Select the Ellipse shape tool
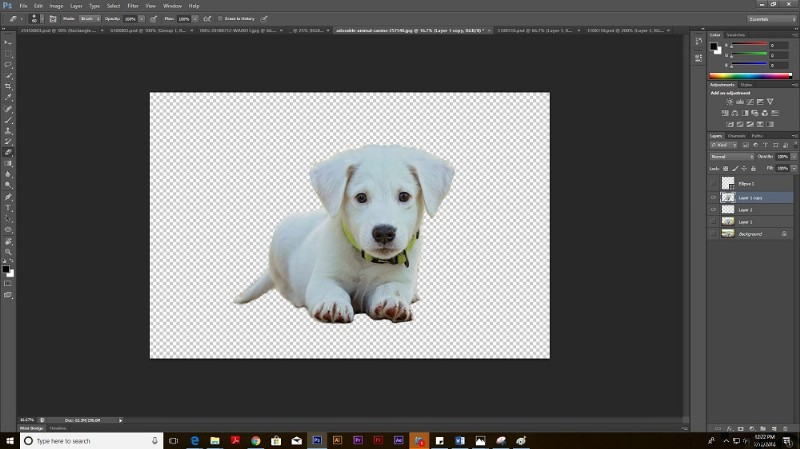Viewport: 800px width, 449px height. coord(8,230)
